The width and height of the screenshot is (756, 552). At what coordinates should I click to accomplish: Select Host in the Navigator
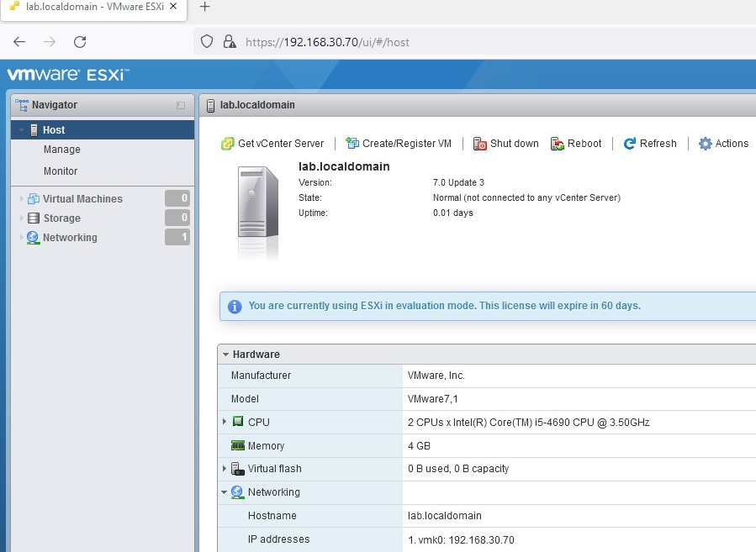click(103, 130)
